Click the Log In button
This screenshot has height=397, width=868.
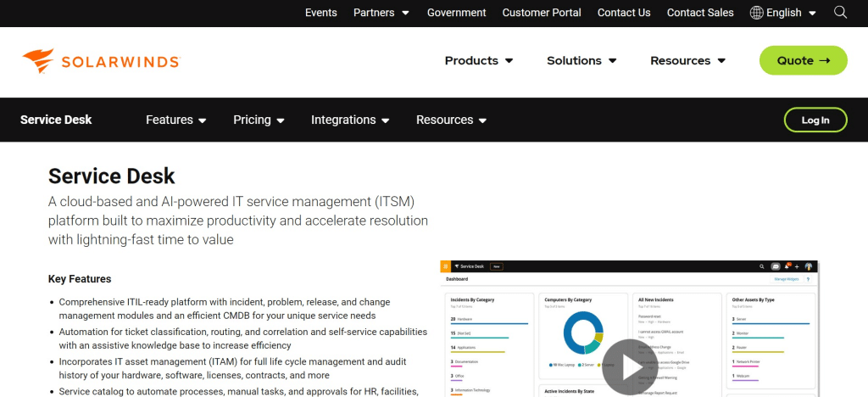click(x=815, y=120)
